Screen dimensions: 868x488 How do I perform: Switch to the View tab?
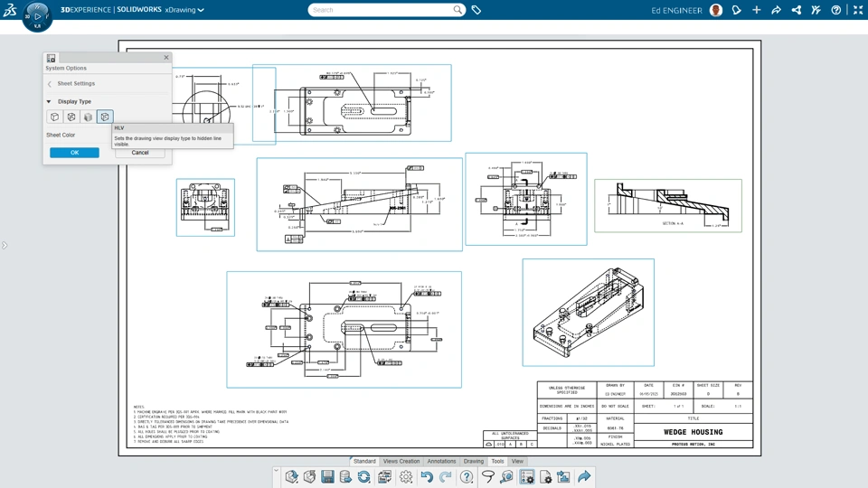pyautogui.click(x=517, y=461)
